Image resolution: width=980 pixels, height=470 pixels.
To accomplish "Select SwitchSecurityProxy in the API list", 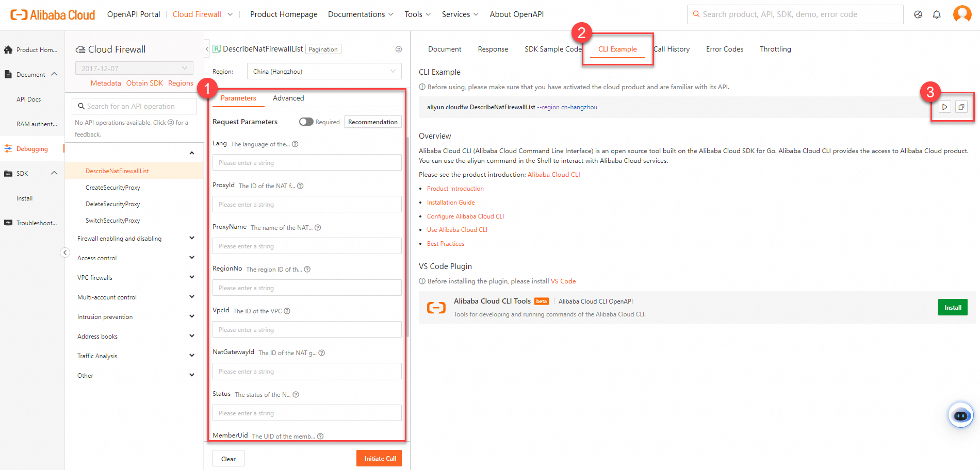I will tap(113, 221).
